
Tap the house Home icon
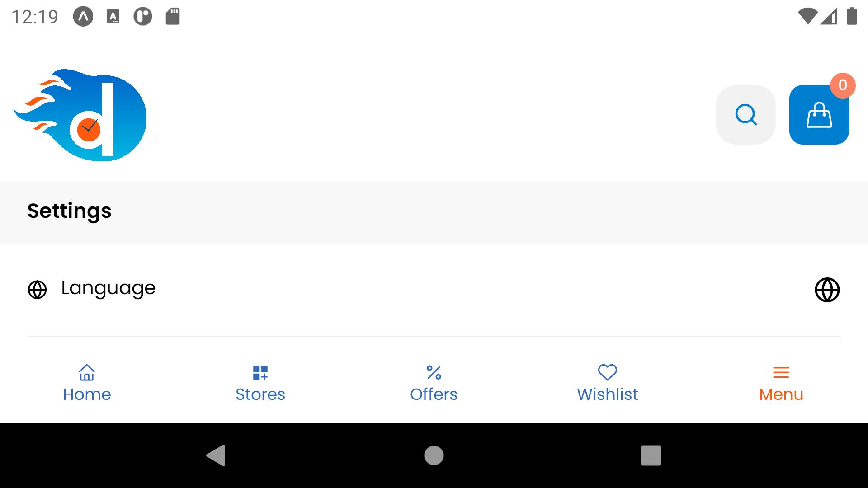(x=87, y=372)
